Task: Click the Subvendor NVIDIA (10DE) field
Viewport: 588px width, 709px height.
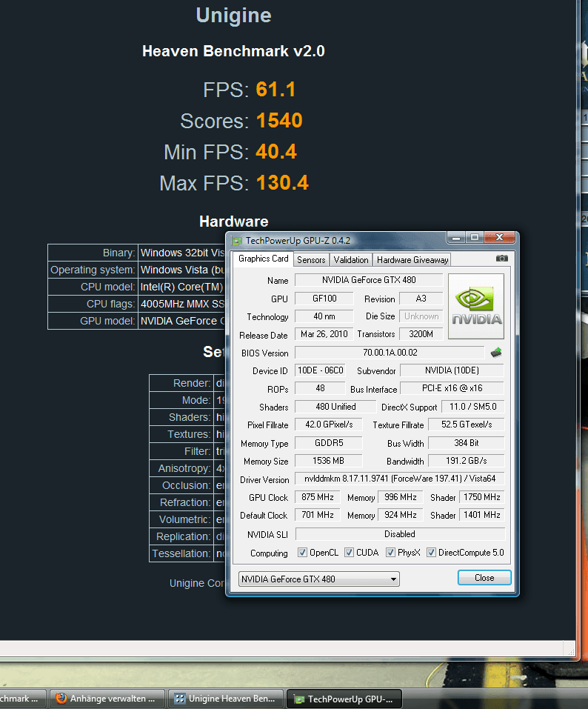Action: (452, 370)
